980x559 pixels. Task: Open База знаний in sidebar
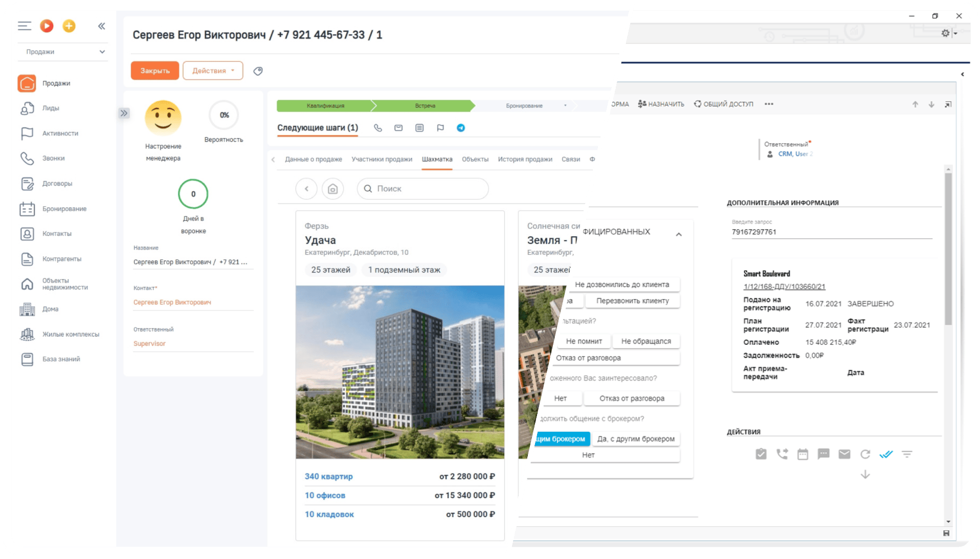(61, 359)
